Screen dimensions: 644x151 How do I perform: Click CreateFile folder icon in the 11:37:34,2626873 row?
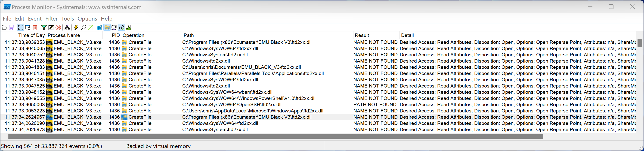(x=124, y=130)
